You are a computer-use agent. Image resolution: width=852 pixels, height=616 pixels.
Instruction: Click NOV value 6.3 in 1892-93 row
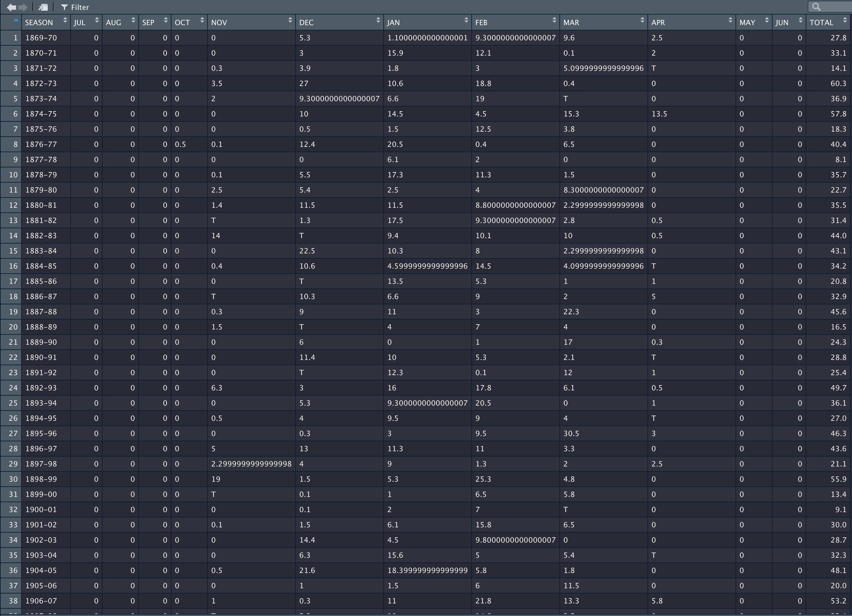[x=217, y=388]
